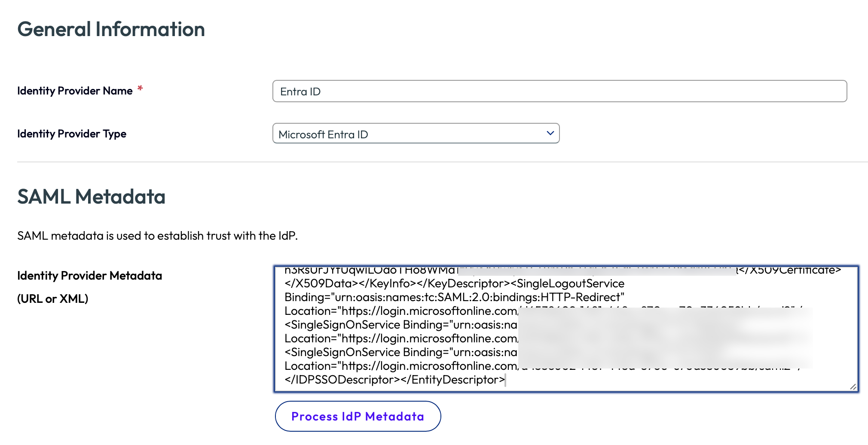Click the Identity Provider Metadata label
Image resolution: width=868 pixels, height=445 pixels.
coord(89,276)
